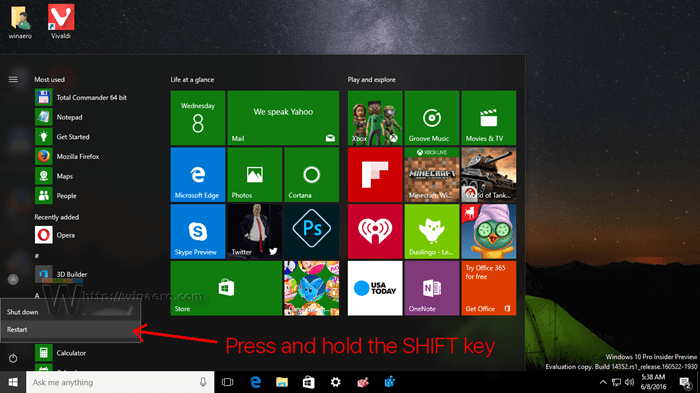Open Task View from taskbar
The image size is (700, 393).
pos(228,382)
